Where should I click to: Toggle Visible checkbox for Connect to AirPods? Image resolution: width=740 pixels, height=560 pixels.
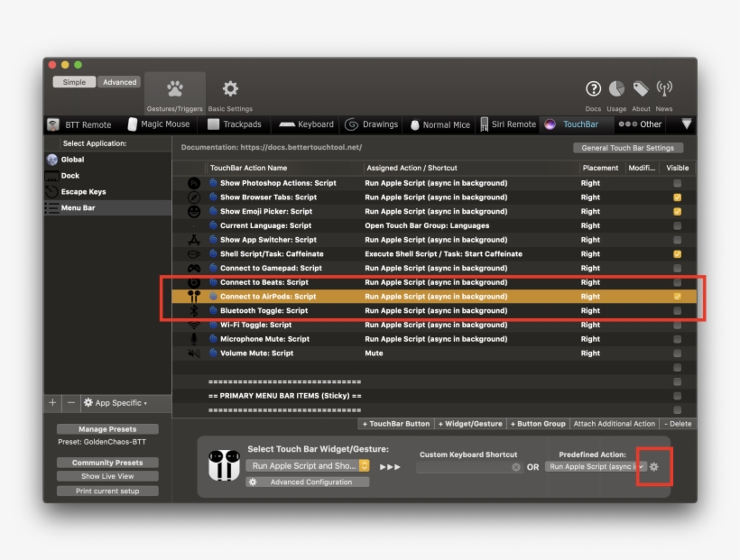(x=677, y=296)
